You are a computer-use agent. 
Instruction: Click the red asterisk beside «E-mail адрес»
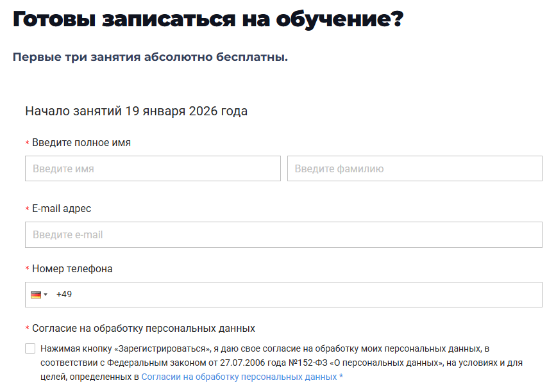coord(28,209)
